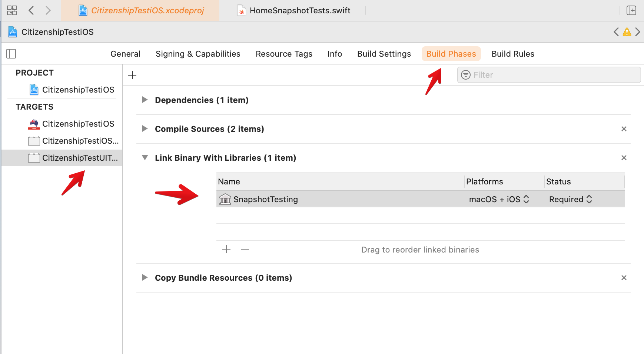This screenshot has width=644, height=354.
Task: Click the CitizenshipTestiOS breadcrumb project icon
Action: (x=13, y=32)
